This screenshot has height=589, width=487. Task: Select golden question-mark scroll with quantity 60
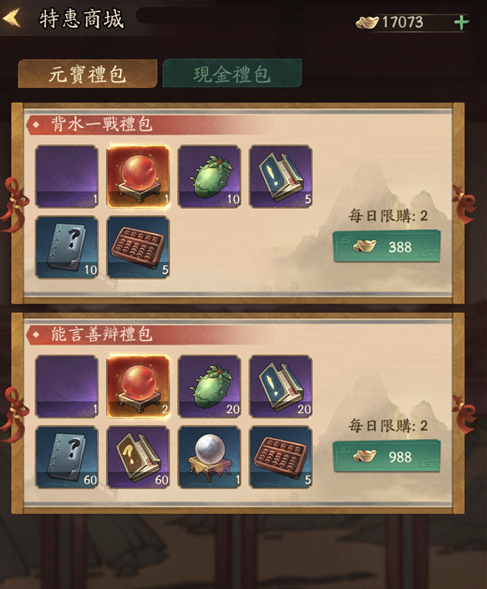click(138, 457)
